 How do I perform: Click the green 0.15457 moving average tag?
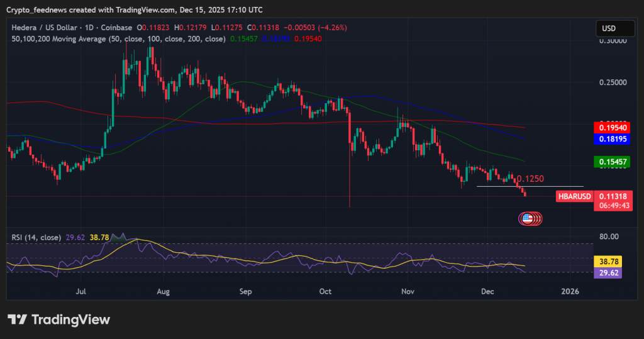click(612, 162)
